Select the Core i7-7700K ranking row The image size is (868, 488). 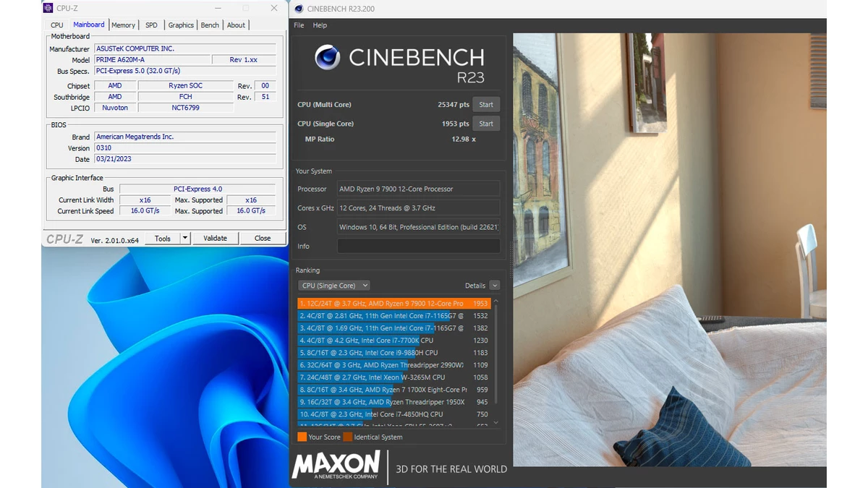tap(394, 341)
